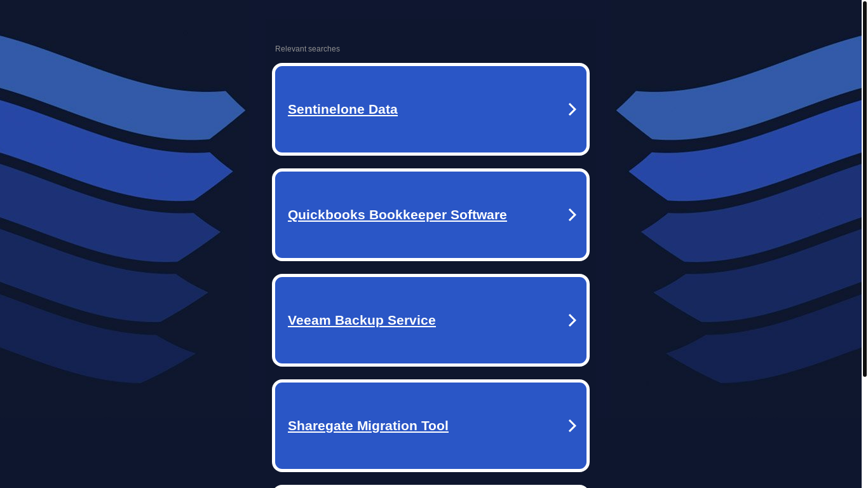Click the chevron arrow on Sentinelone Data
The height and width of the screenshot is (488, 868).
(x=572, y=109)
